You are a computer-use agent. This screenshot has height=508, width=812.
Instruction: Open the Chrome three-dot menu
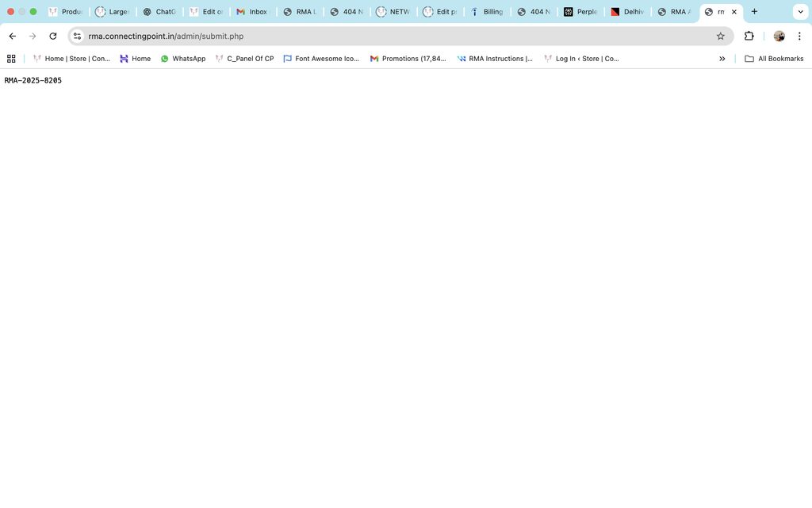coord(799,36)
